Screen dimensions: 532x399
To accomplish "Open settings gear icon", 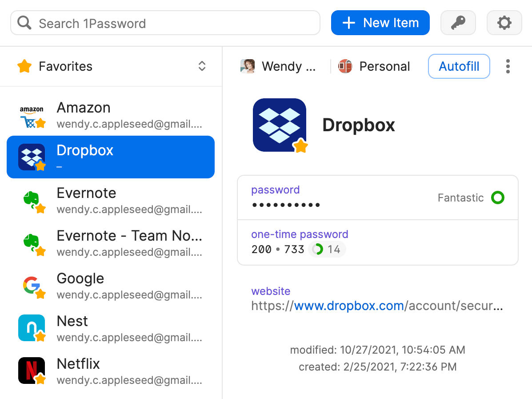I will coord(504,23).
